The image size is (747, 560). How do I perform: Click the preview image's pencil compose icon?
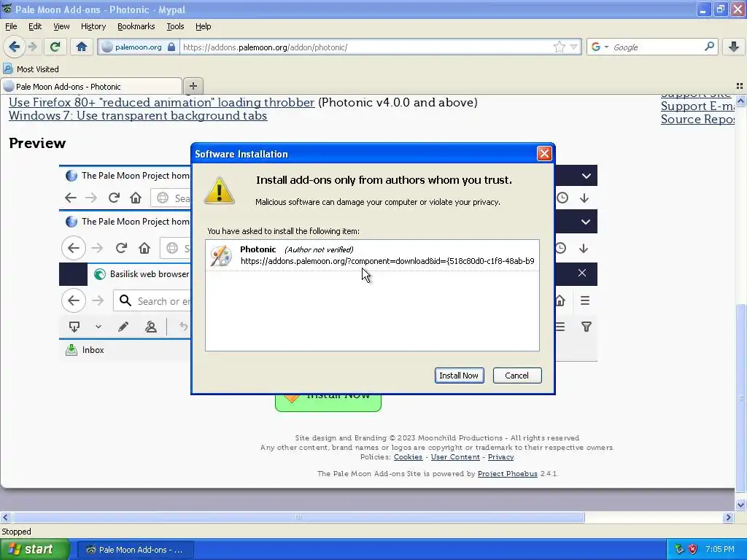click(x=123, y=327)
